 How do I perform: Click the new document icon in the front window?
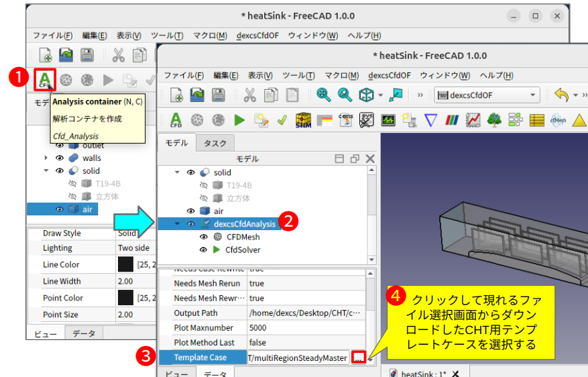point(176,95)
